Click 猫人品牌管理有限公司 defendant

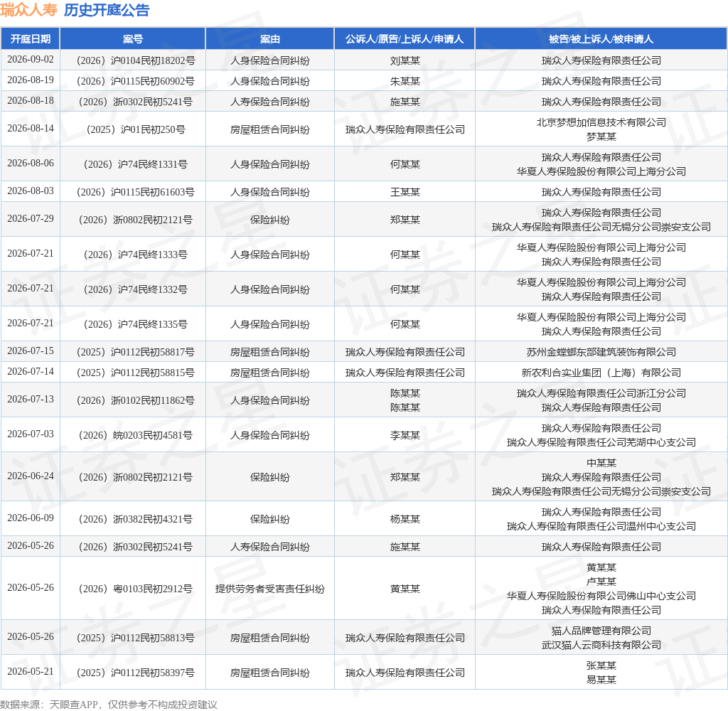601,631
